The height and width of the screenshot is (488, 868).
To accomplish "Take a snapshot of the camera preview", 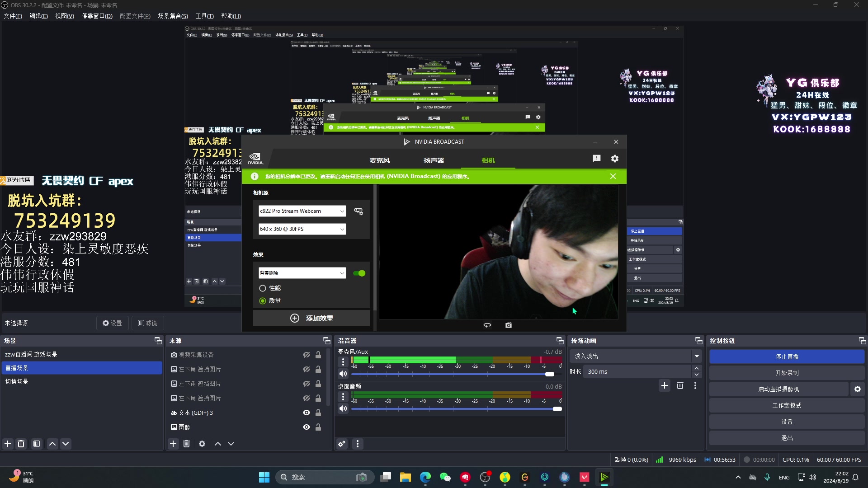I will 509,325.
